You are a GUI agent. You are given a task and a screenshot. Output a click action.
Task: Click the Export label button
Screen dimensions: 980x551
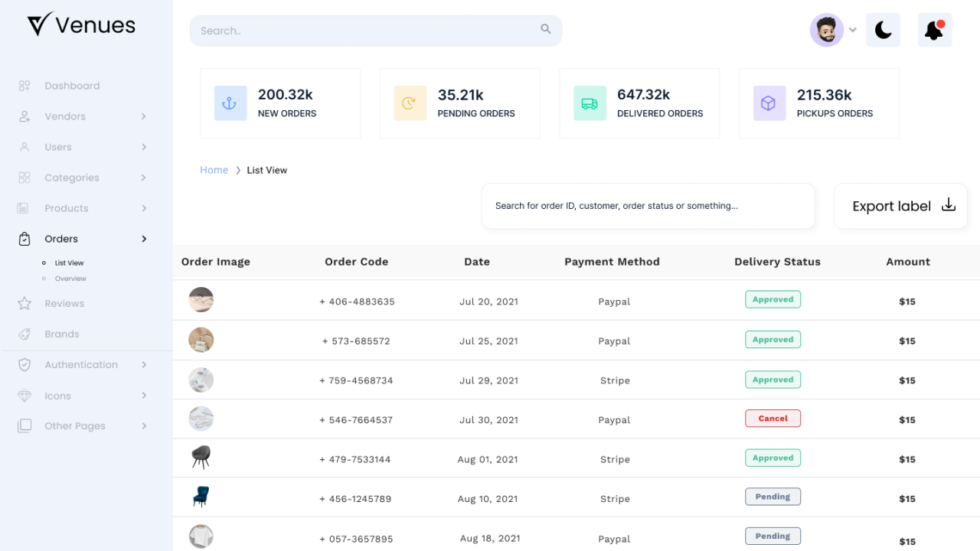click(x=900, y=206)
